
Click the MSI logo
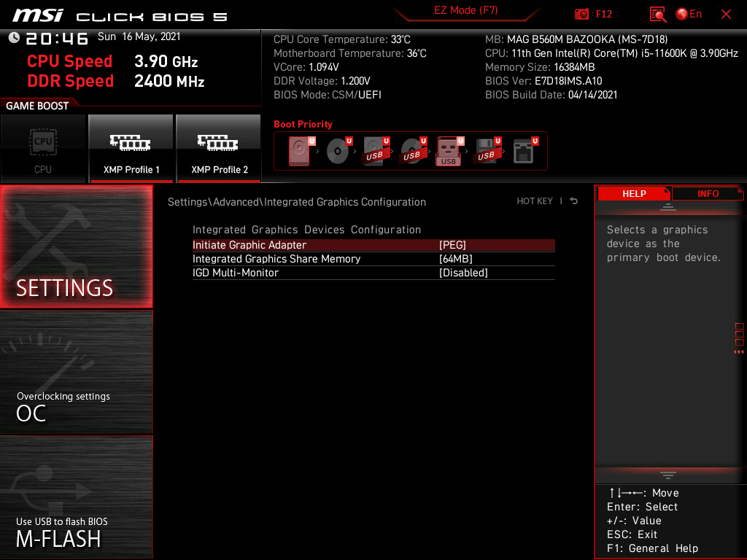(38, 15)
